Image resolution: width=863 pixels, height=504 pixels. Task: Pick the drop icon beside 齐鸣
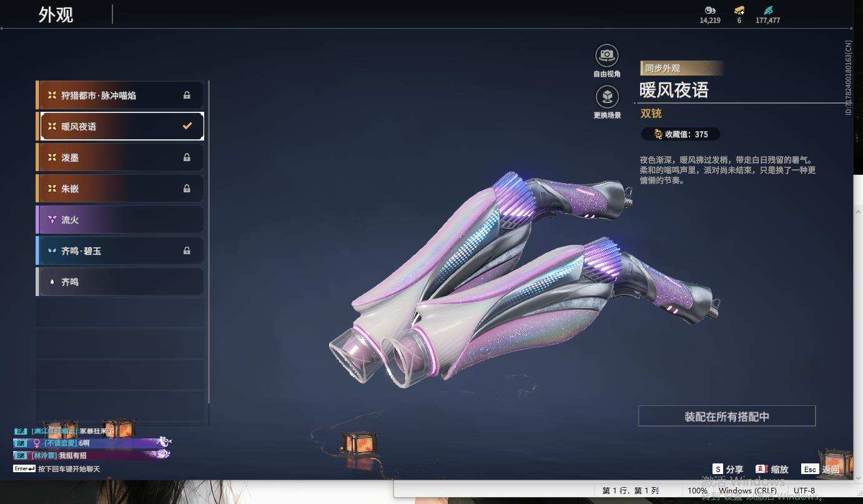click(x=52, y=282)
